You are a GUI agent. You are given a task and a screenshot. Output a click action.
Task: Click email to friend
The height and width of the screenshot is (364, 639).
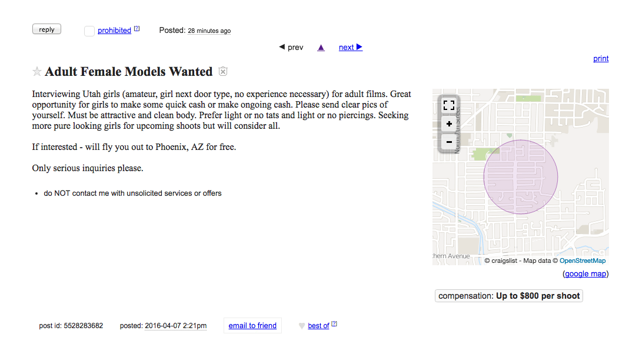pos(252,326)
